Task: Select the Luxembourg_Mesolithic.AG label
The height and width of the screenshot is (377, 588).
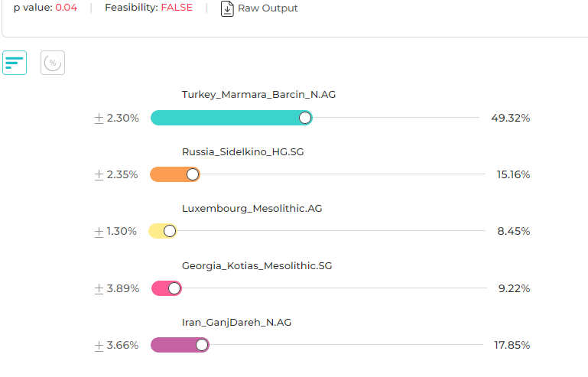Action: [x=251, y=209]
